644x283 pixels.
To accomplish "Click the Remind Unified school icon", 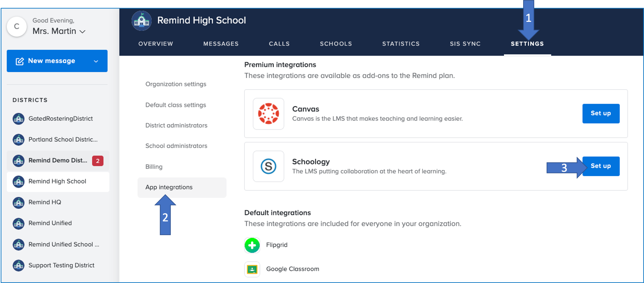I will click(19, 223).
